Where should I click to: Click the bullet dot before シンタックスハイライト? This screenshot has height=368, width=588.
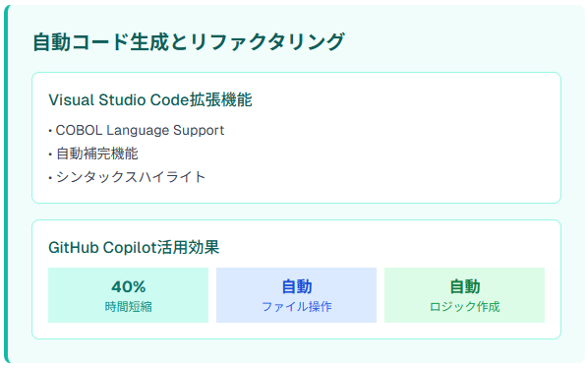(50, 177)
